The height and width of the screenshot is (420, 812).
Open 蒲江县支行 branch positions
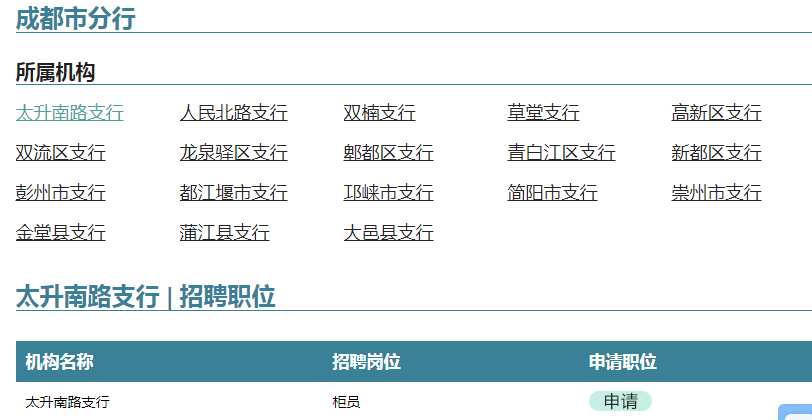[x=224, y=233]
